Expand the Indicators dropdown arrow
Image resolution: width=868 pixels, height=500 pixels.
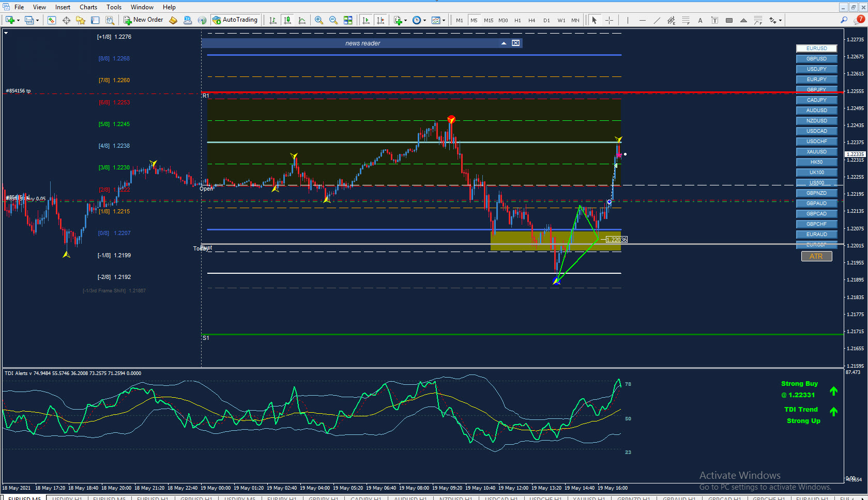[405, 21]
